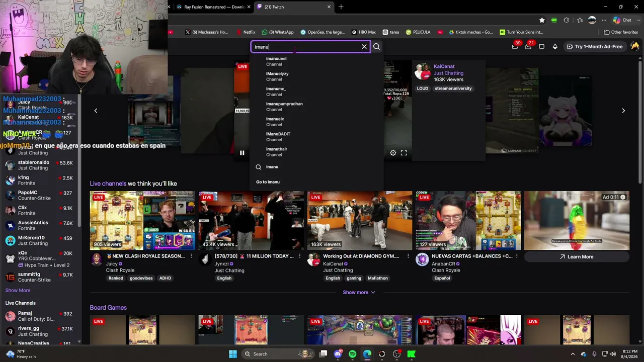Click the Go to imanu link
Screen dimensions: 644x362
pyautogui.click(x=268, y=182)
